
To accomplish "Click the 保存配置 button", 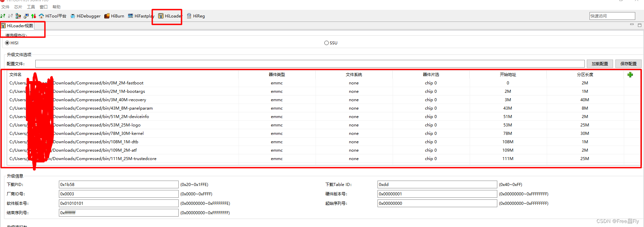I will 628,64.
